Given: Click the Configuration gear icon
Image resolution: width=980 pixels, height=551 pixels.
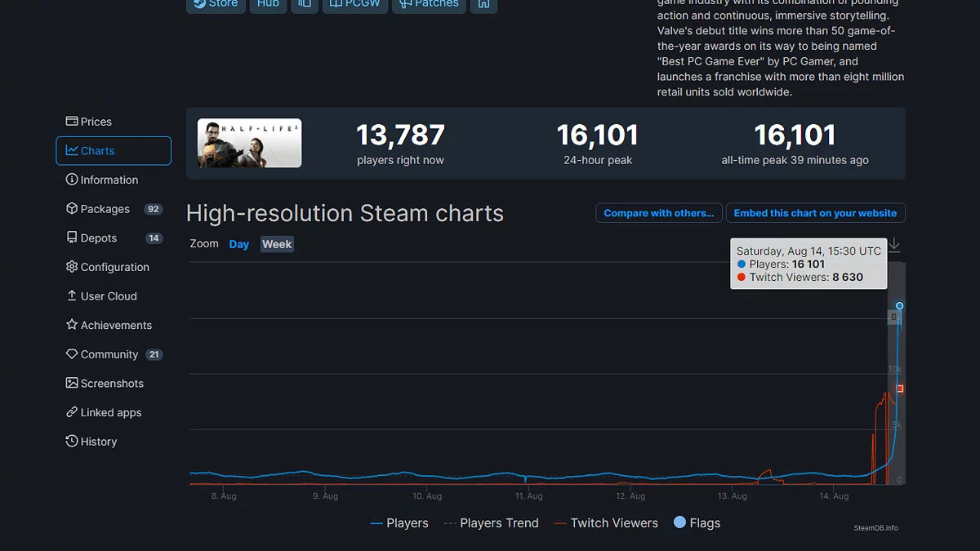Looking at the screenshot, I should click(72, 267).
